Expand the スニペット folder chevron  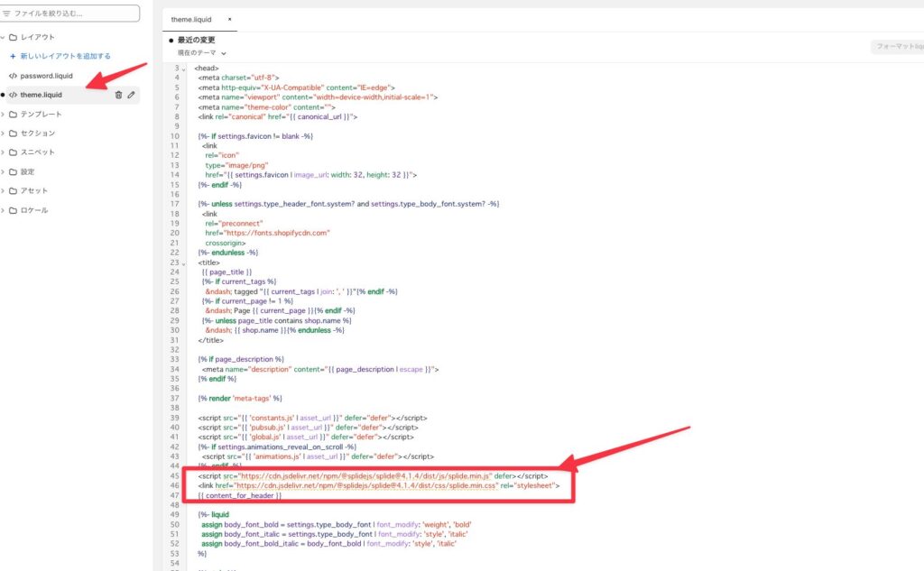coord(3,152)
